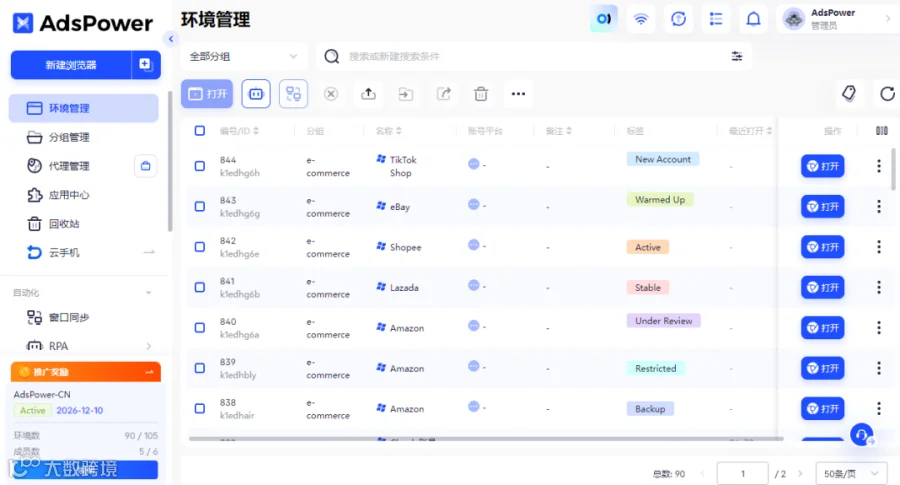
Task: Click the highlighted toggle icon in header
Action: (604, 19)
